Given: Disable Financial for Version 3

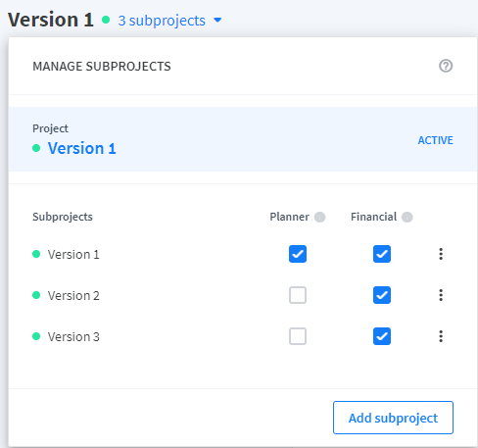Looking at the screenshot, I should [382, 336].
